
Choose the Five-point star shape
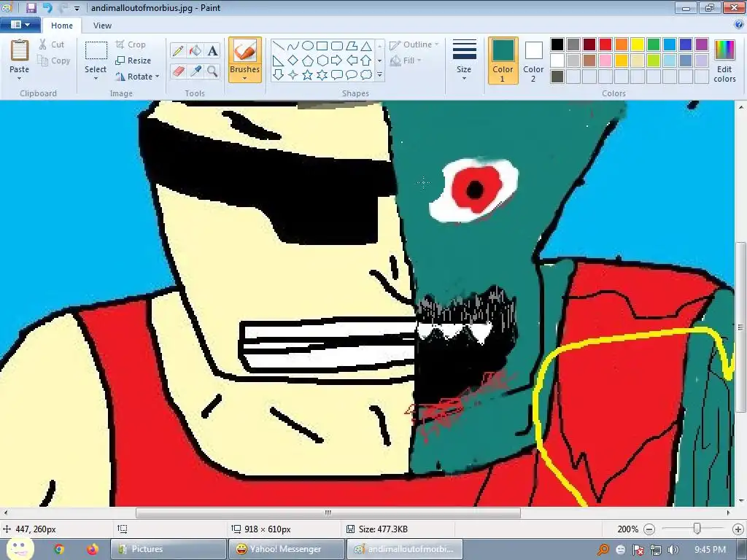coord(308,75)
